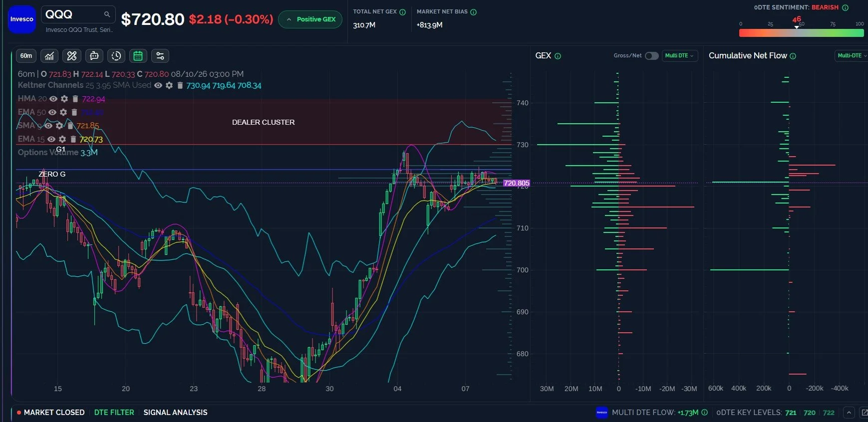The image size is (868, 422).
Task: Click the QQQ ticker search field
Action: [x=78, y=14]
